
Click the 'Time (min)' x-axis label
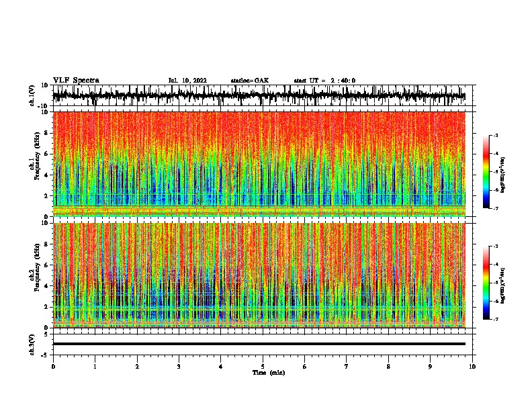tap(269, 373)
